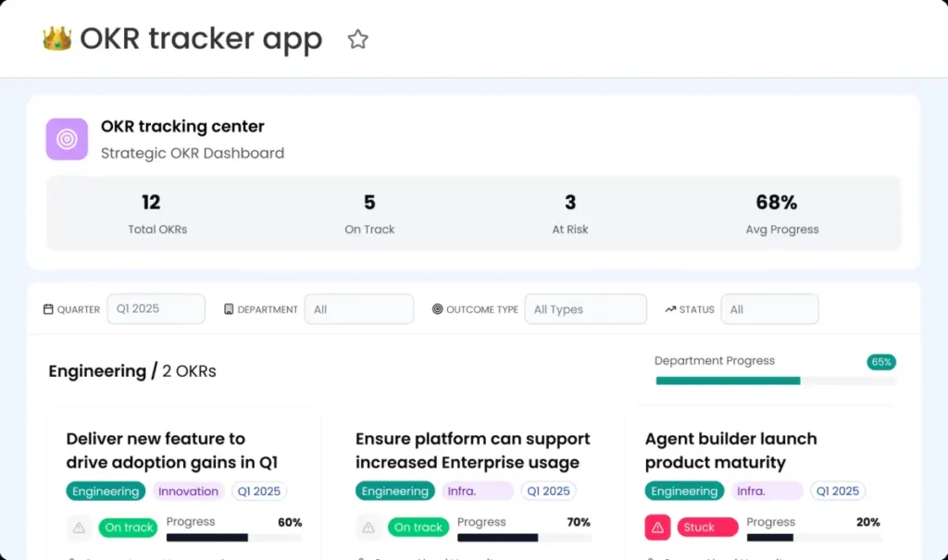Click the 20% progress bar

click(x=813, y=538)
